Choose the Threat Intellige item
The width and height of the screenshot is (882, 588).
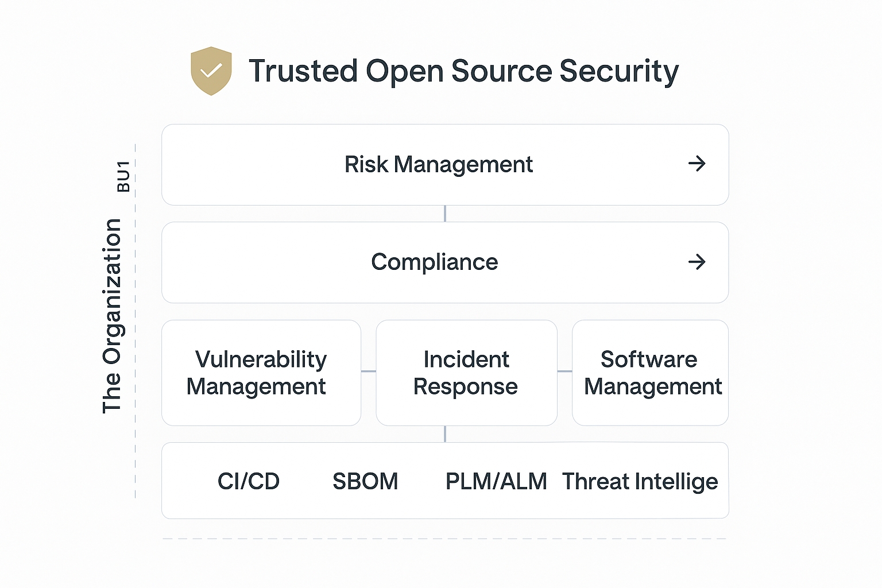(640, 481)
